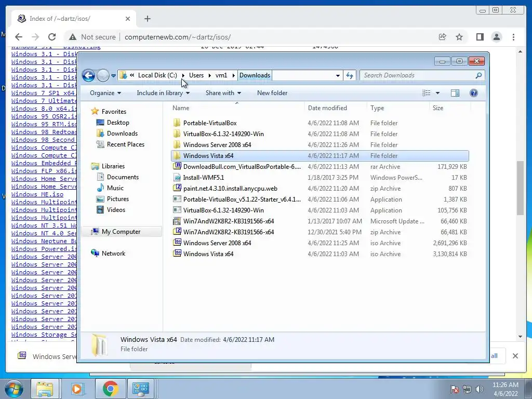Dismiss the Chrome downloads bar
532x399 pixels.
pyautogui.click(x=515, y=356)
